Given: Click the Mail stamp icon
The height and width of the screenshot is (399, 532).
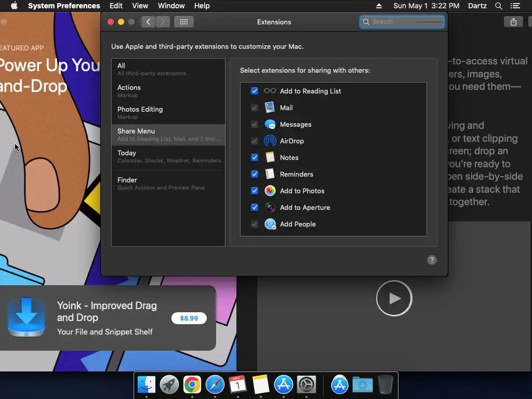Looking at the screenshot, I should point(270,108).
